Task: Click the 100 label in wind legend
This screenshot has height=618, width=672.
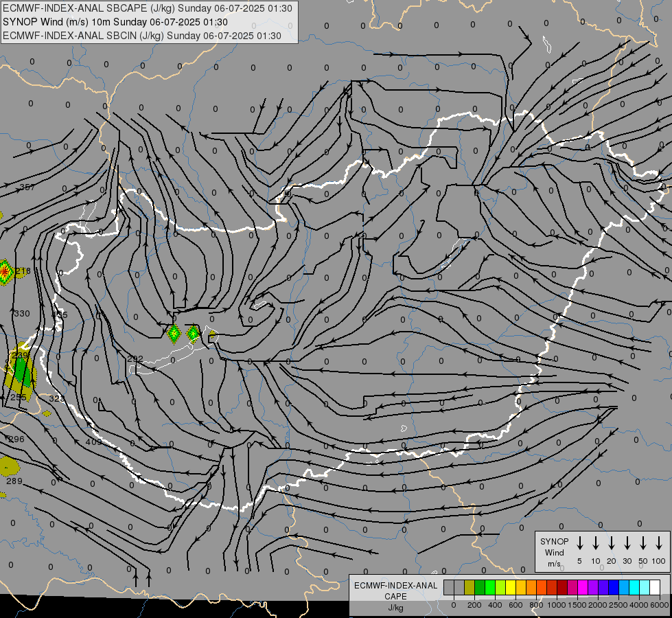Action: pos(659,561)
